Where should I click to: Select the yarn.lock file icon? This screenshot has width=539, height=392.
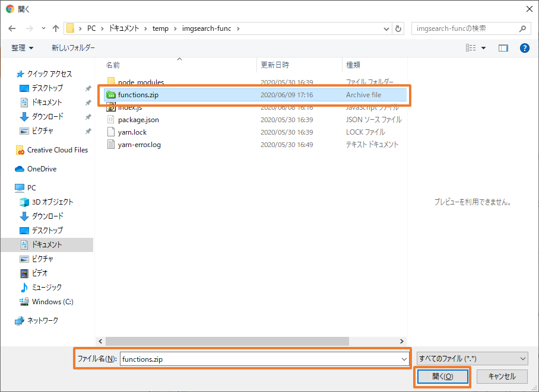click(x=110, y=132)
